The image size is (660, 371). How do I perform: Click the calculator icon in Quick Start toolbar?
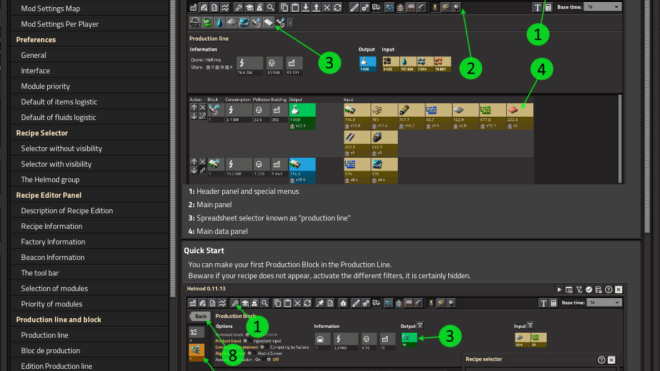pyautogui.click(x=554, y=303)
